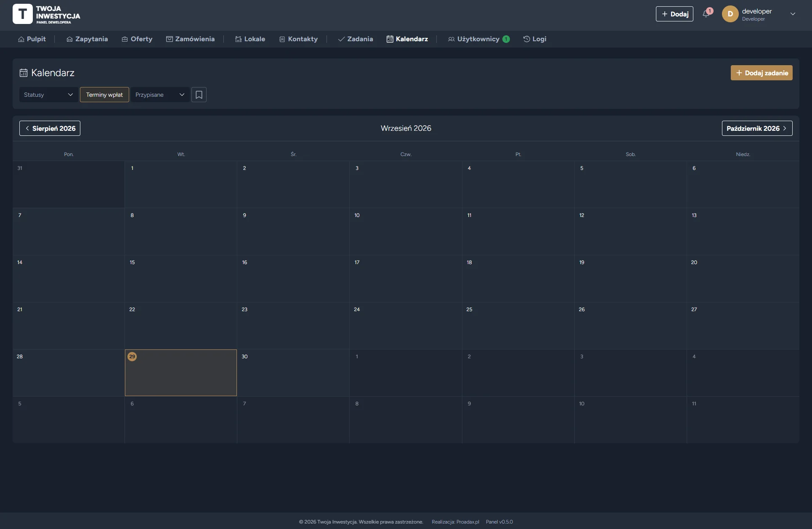The width and height of the screenshot is (812, 529).
Task: Open the Zadania section
Action: 356,39
